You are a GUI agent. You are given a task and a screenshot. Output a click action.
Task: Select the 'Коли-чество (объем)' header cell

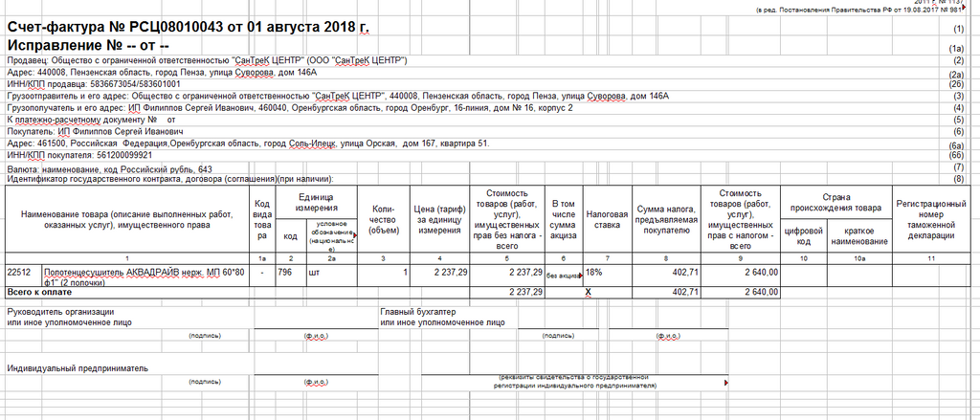[383, 219]
